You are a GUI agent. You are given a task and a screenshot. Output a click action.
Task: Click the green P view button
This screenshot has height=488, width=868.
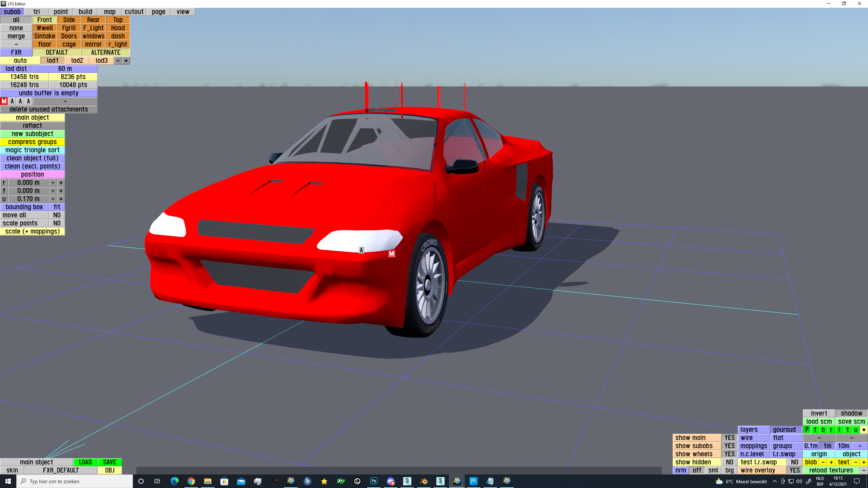[807, 430]
